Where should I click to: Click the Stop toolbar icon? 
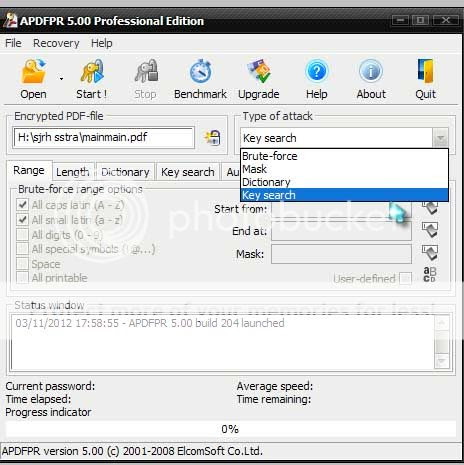[146, 71]
